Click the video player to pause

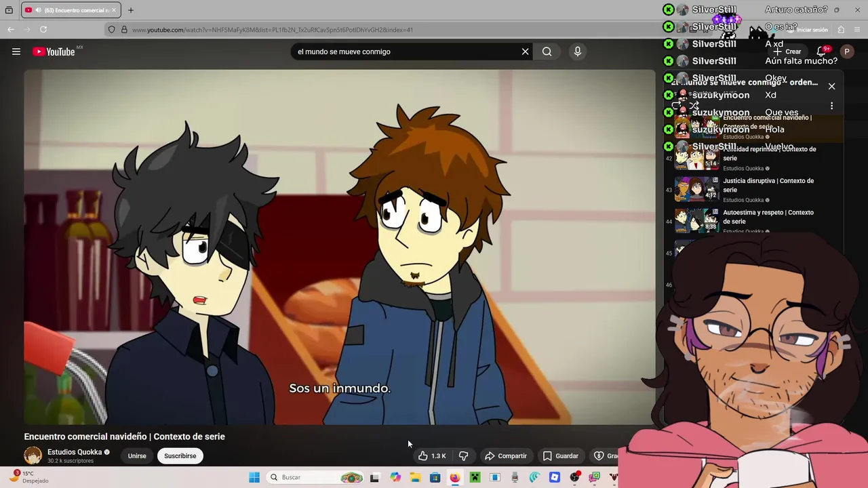pyautogui.click(x=340, y=247)
